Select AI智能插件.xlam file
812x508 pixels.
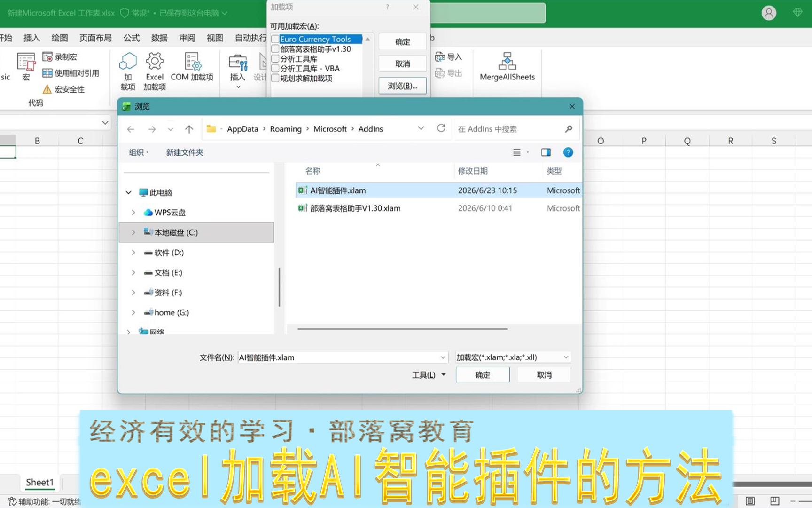point(439,190)
